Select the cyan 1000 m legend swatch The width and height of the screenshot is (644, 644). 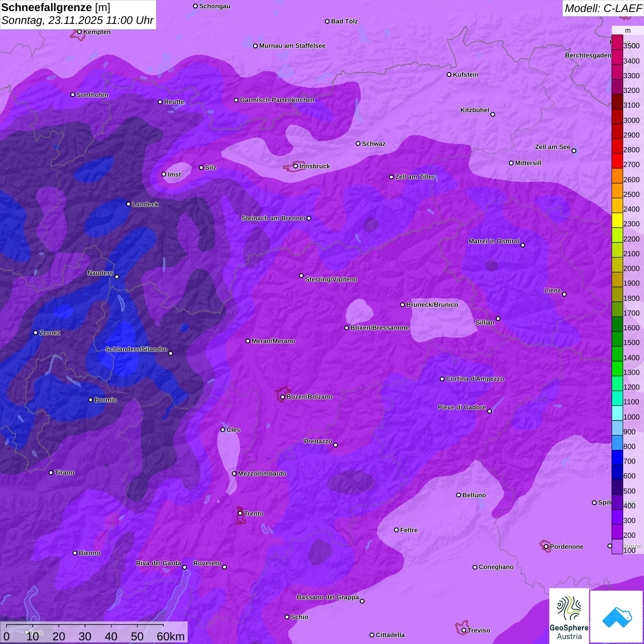point(617,413)
